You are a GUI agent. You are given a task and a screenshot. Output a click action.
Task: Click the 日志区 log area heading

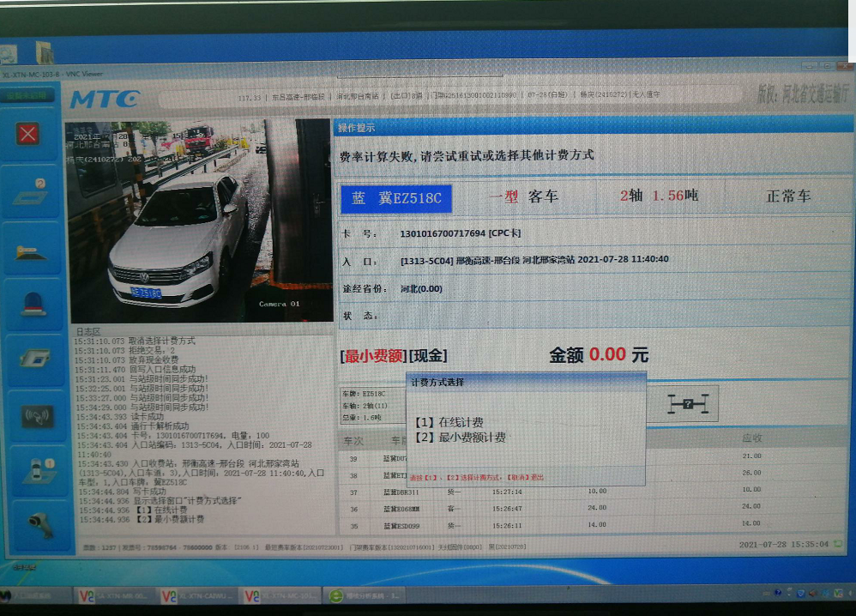[x=88, y=331]
